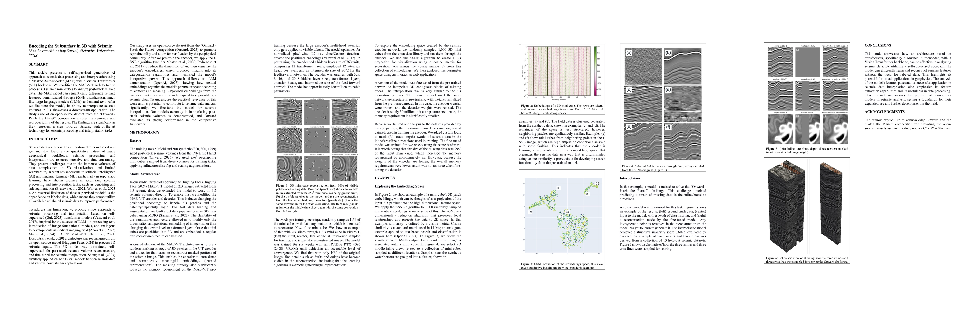Click the 'Exploring the Embedding Space' subheading
Viewport: 980px width, 317px height.
(x=399, y=186)
